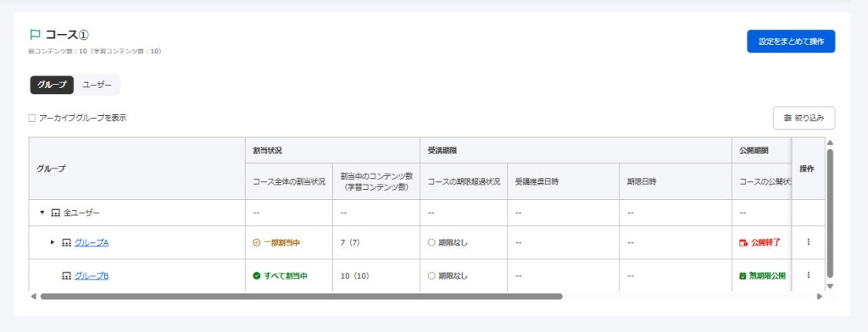This screenshot has height=332, width=868.
Task: Click the 公開終了 red calendar icon
Action: [x=743, y=242]
